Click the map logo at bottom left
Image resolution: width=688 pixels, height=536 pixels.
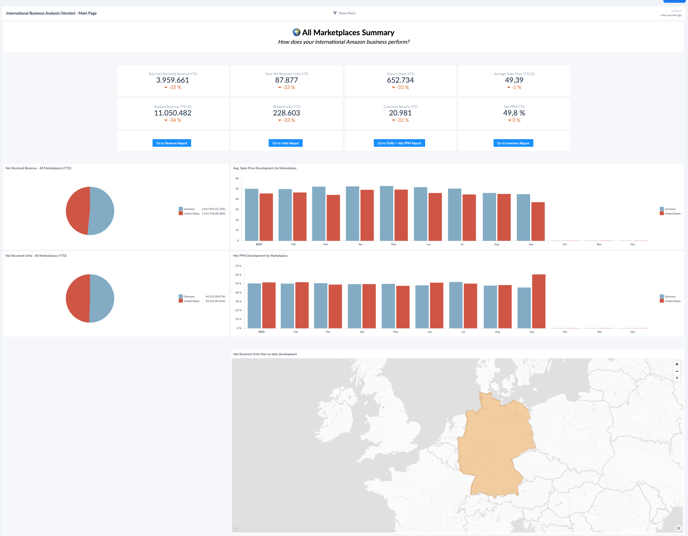click(x=237, y=528)
